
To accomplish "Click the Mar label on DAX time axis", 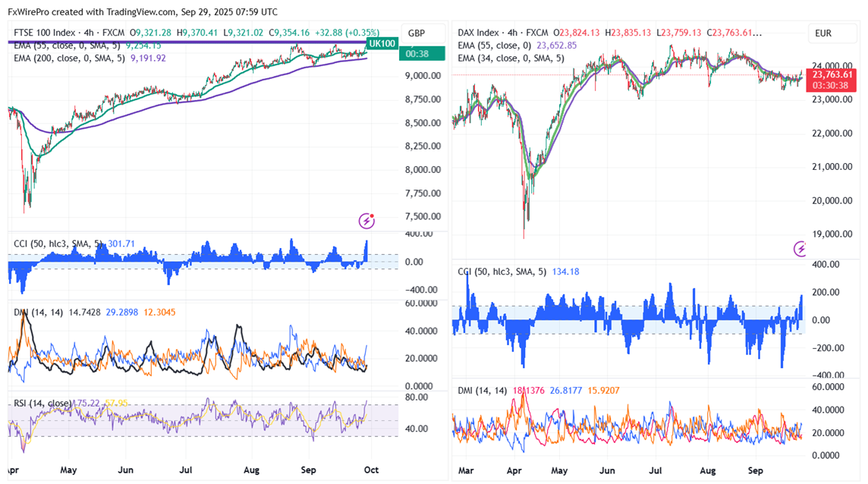I will click(x=466, y=470).
